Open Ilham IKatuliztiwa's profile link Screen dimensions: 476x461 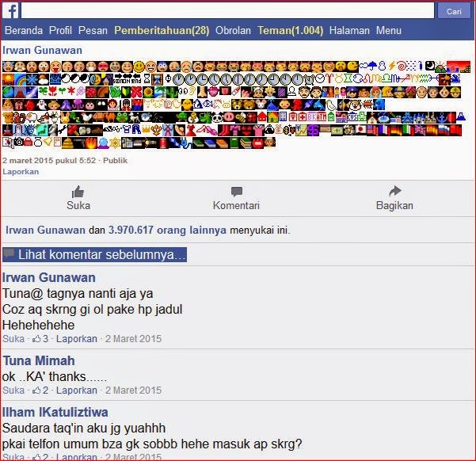(x=55, y=412)
